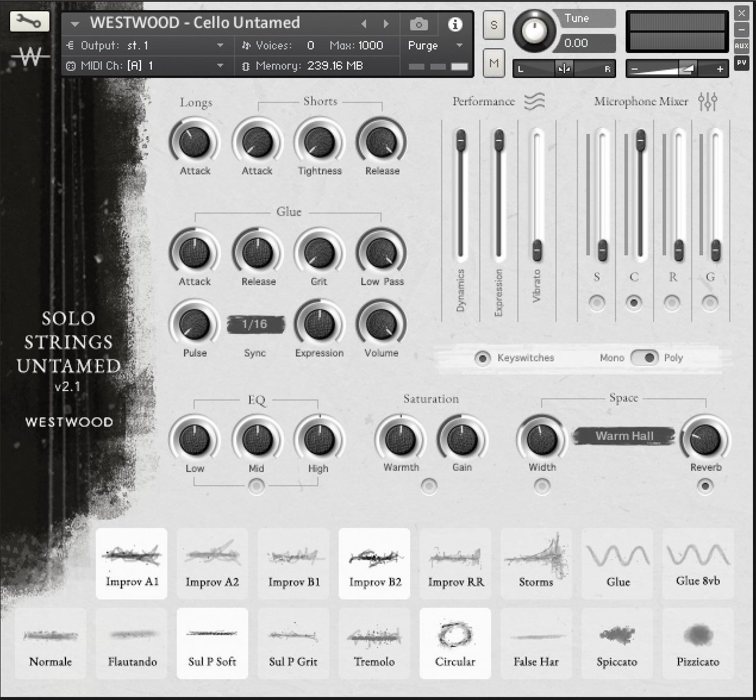756x700 pixels.
Task: Select the Storms articulation
Action: 536,563
